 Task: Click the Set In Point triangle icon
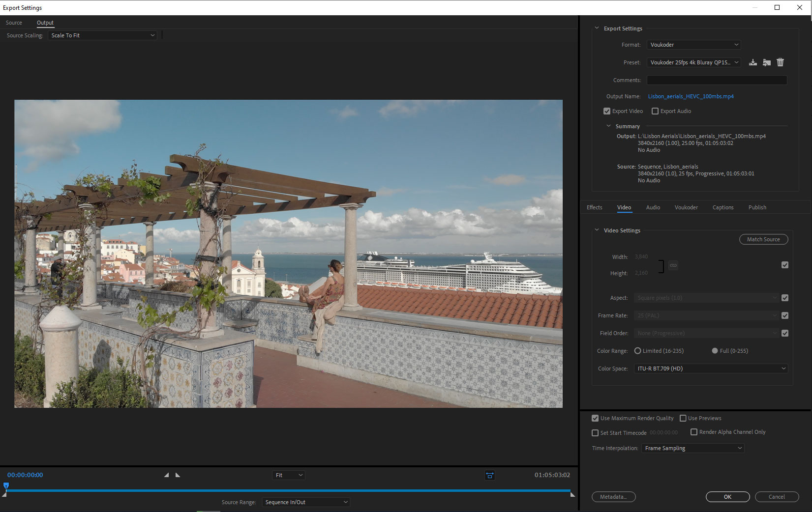166,475
